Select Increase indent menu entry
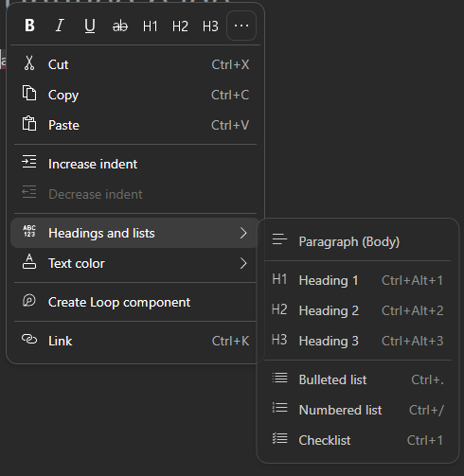This screenshot has height=476, width=464. pyautogui.click(x=135, y=164)
